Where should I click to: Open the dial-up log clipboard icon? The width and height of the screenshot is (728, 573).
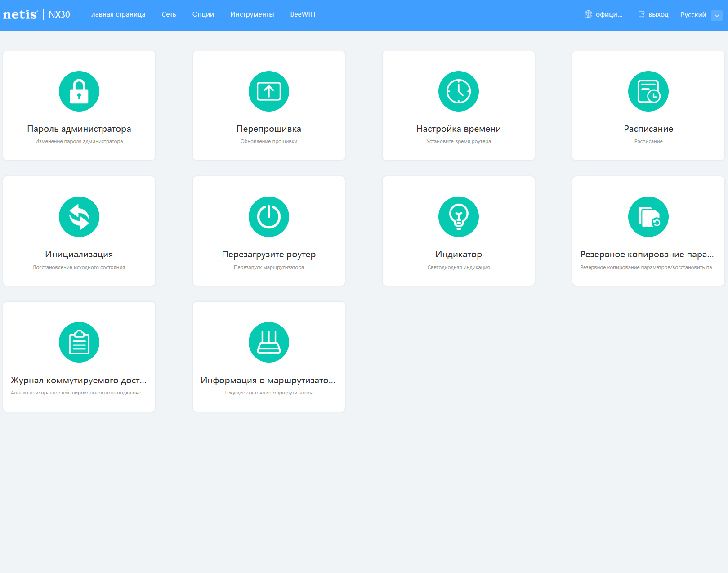pos(79,342)
